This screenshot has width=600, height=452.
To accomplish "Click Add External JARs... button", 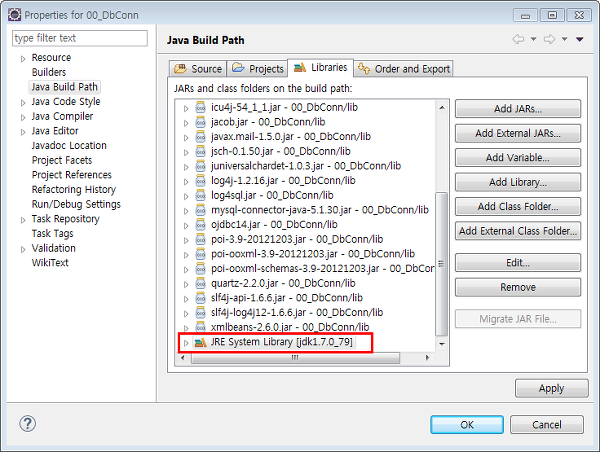I will (x=518, y=133).
